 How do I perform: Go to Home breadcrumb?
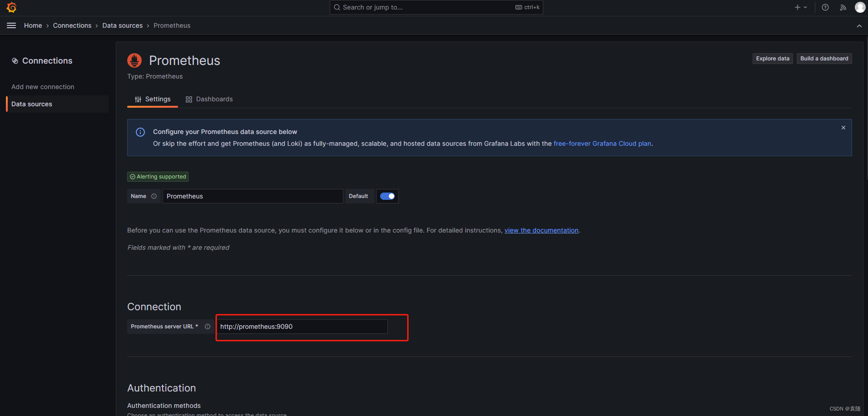33,25
